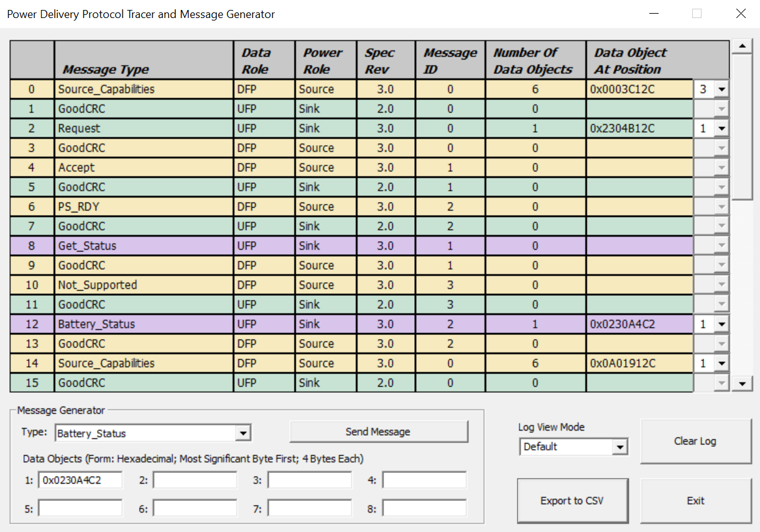Click row number 1 cell

[32, 109]
